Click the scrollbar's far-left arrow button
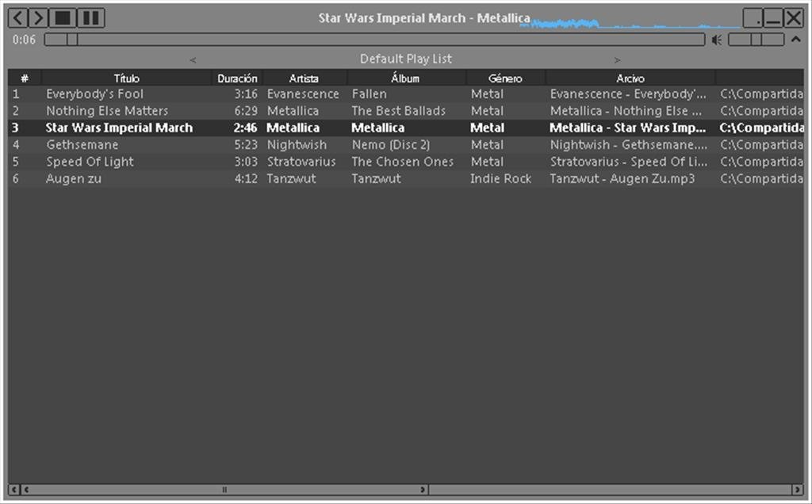The height and width of the screenshot is (504, 812). click(14, 490)
